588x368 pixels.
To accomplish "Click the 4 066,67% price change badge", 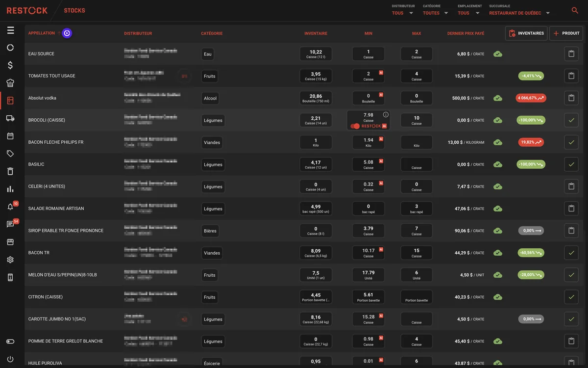I will (531, 98).
